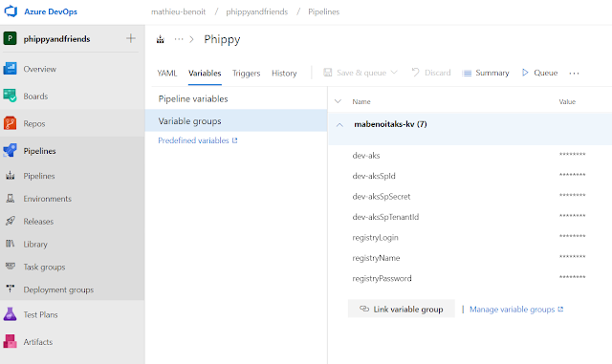Click the Releases rocket icon
The height and width of the screenshot is (364, 612).
click(x=11, y=221)
